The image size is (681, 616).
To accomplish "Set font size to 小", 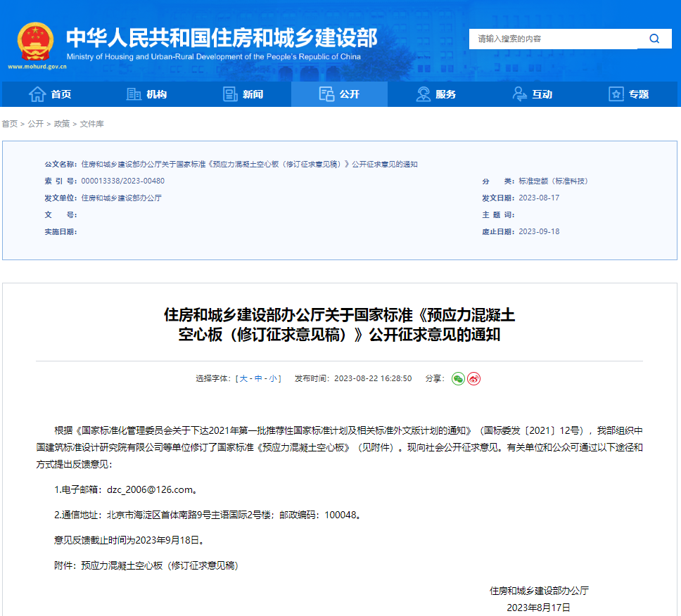I will pos(273,378).
